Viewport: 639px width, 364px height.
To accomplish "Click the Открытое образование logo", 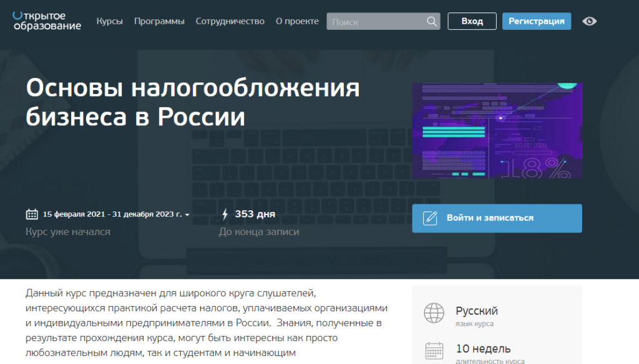I will pyautogui.click(x=47, y=21).
